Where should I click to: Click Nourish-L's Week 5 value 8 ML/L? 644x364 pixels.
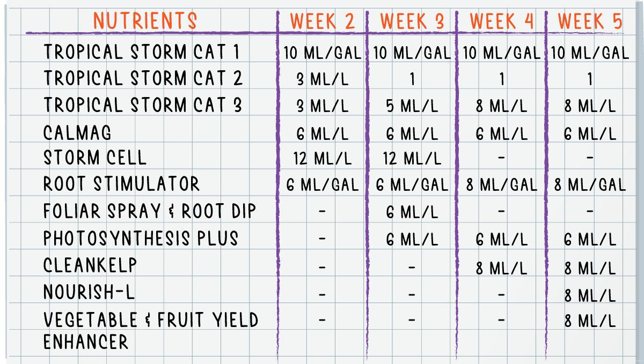(589, 294)
